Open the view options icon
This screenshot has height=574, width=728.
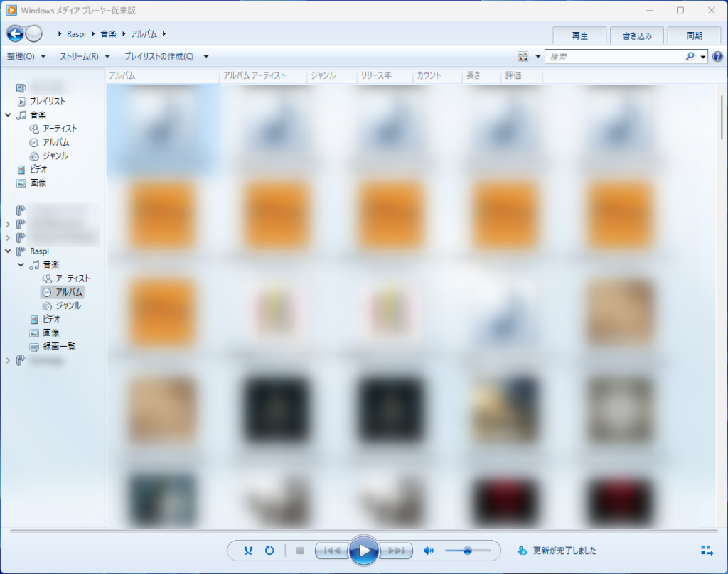coord(523,57)
